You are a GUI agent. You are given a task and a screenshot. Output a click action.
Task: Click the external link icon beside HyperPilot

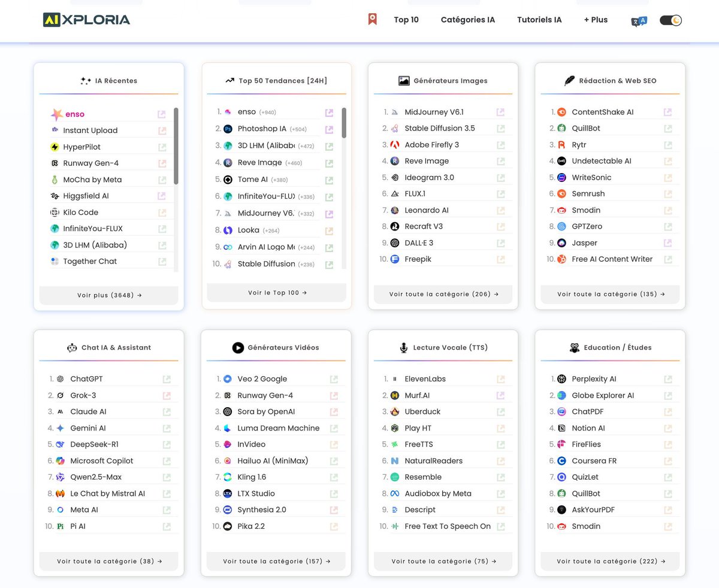pos(162,147)
